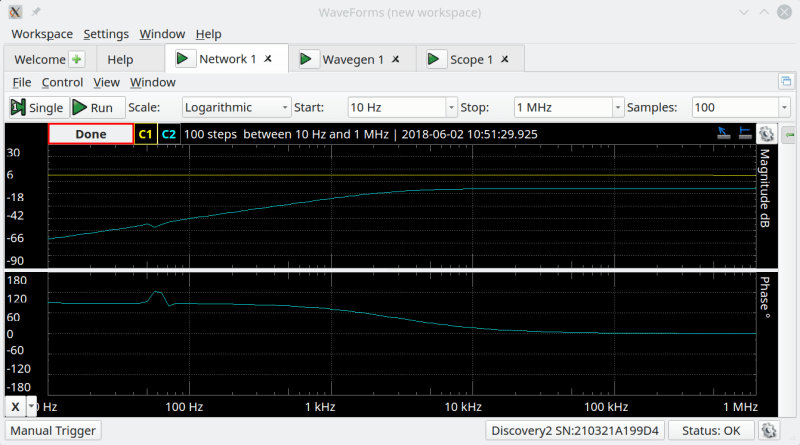Click the Single acquisition button
The height and width of the screenshot is (445, 800).
point(37,107)
